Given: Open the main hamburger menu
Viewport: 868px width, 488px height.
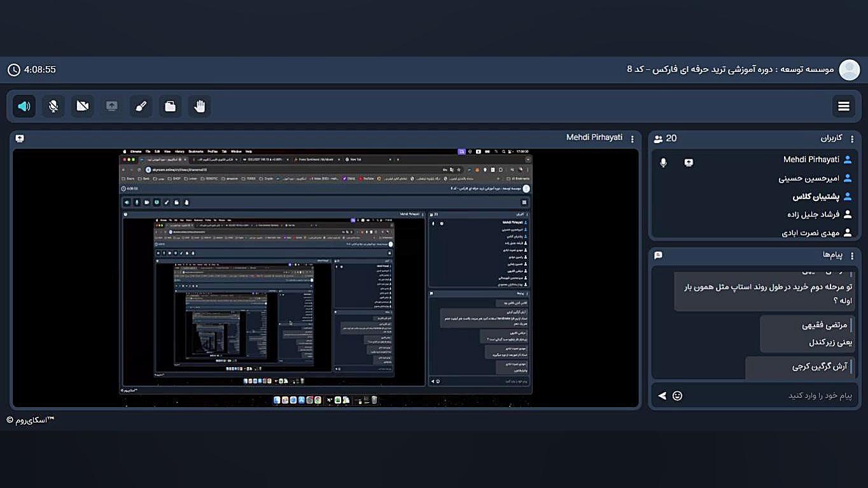Looking at the screenshot, I should click(844, 106).
